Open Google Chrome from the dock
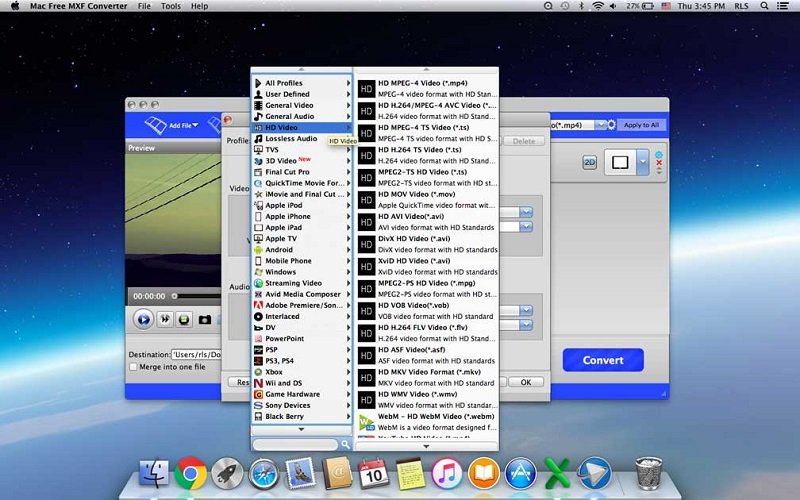This screenshot has height=500, width=800. 190,473
